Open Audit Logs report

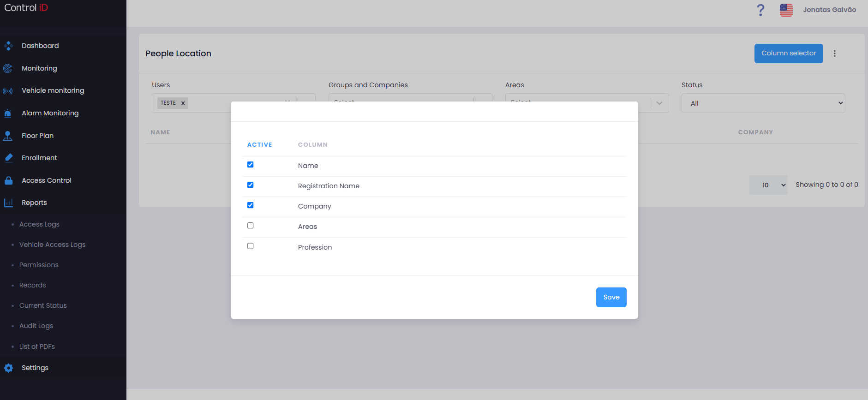point(36,326)
